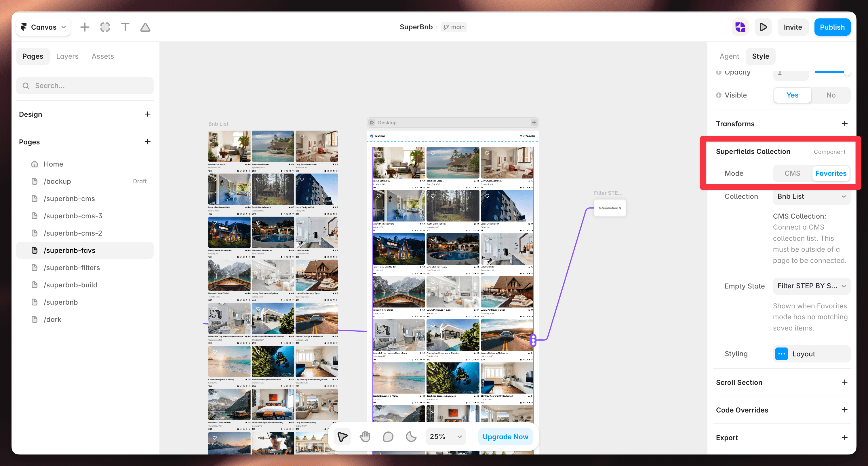Add breakpoint with Desktop bar plus icon
Screen dimensions: 868x466
534,123
